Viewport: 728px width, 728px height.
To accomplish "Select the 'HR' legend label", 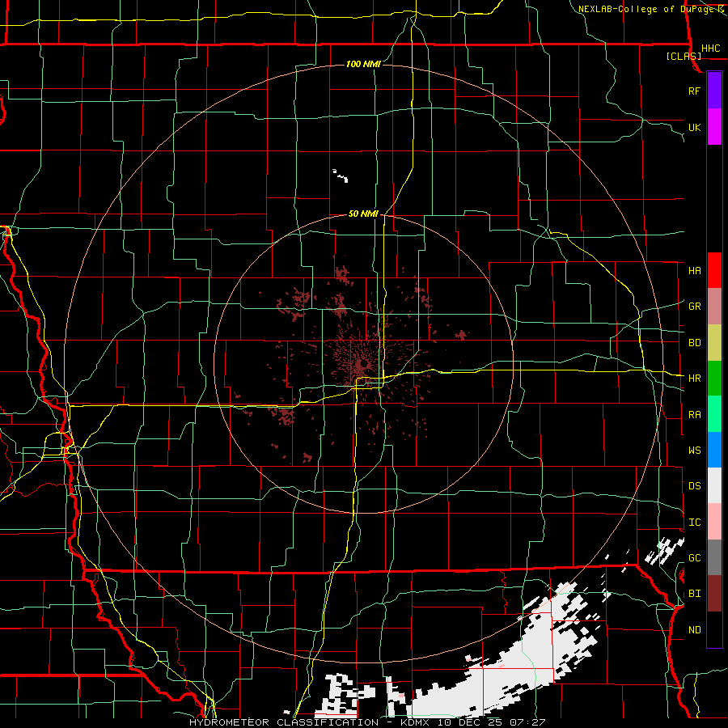I will 694,379.
